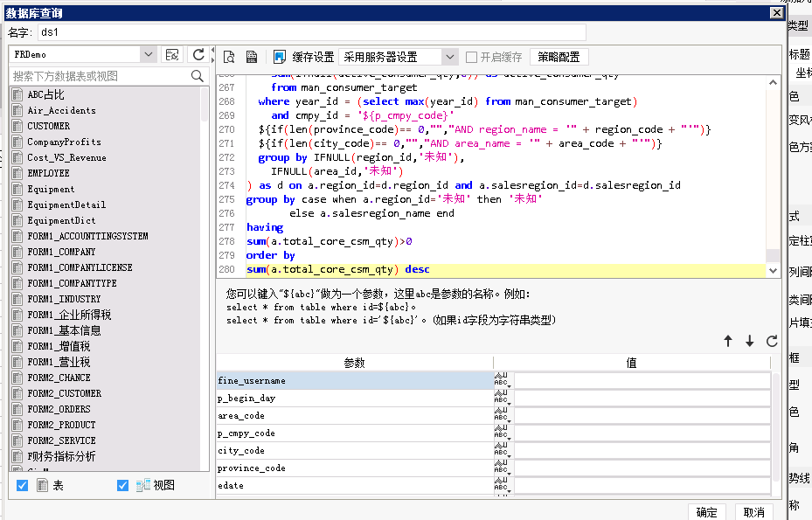Select the FORM1_COMPANYTYPE table
Image resolution: width=812 pixels, height=520 pixels.
click(x=72, y=283)
